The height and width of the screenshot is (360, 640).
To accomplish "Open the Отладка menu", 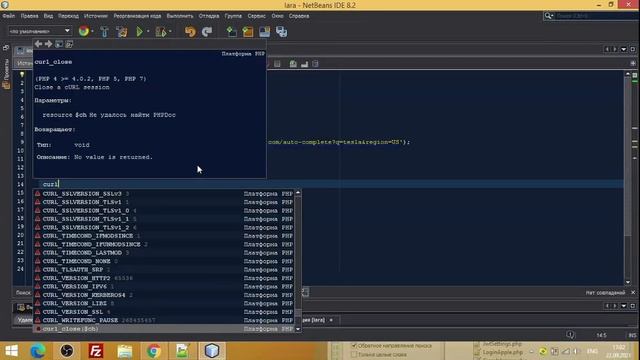I will [209, 16].
